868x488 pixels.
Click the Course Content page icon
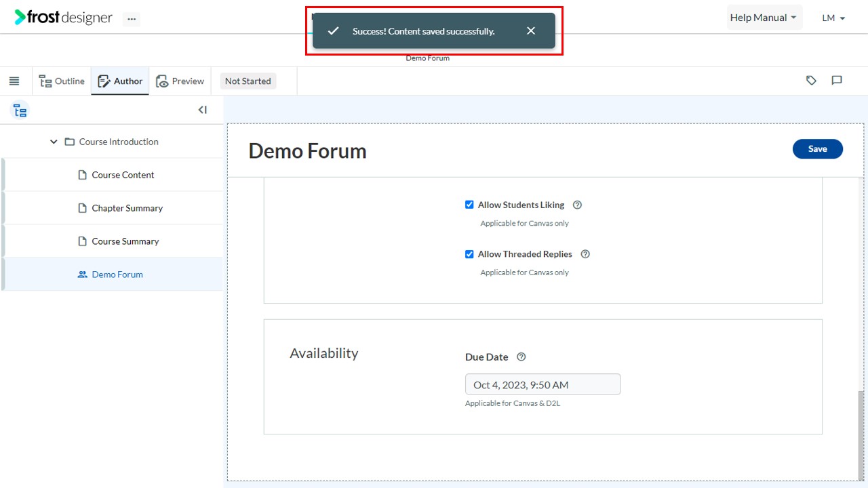pos(83,175)
